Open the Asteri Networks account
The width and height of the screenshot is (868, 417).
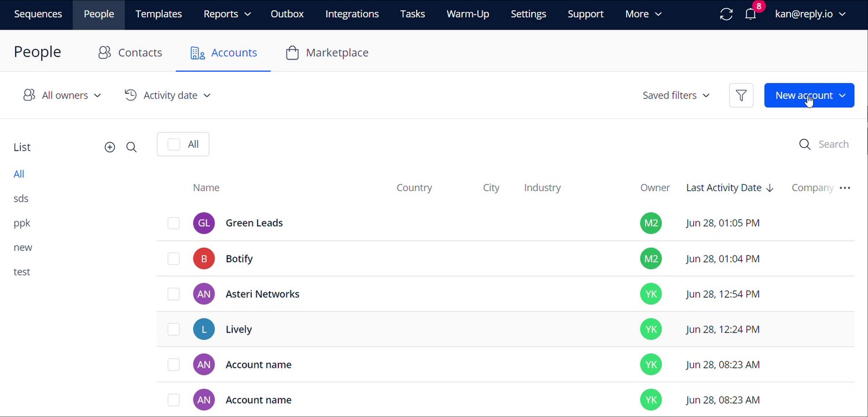tap(262, 294)
